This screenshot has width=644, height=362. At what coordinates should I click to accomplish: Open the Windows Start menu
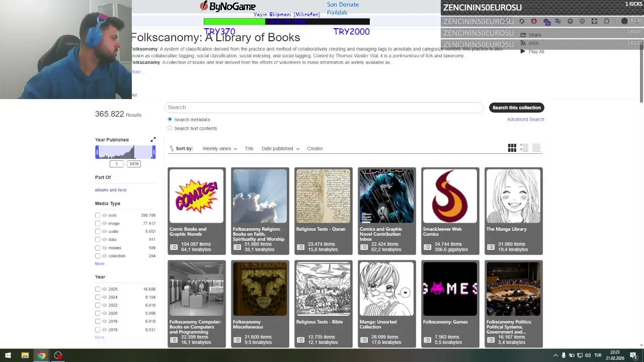point(8,355)
